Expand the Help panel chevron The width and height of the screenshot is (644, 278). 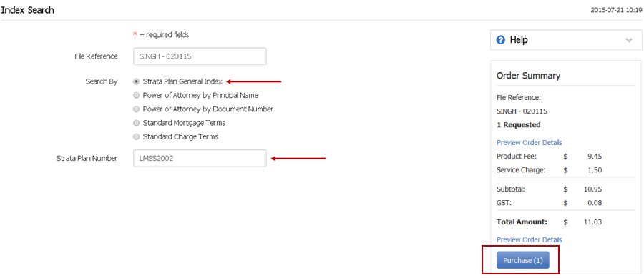coord(629,40)
